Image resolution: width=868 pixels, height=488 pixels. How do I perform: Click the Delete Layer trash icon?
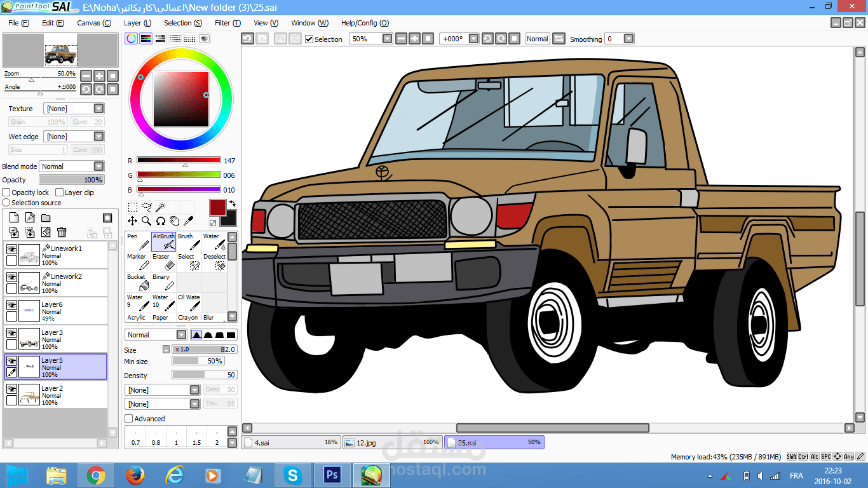click(62, 233)
